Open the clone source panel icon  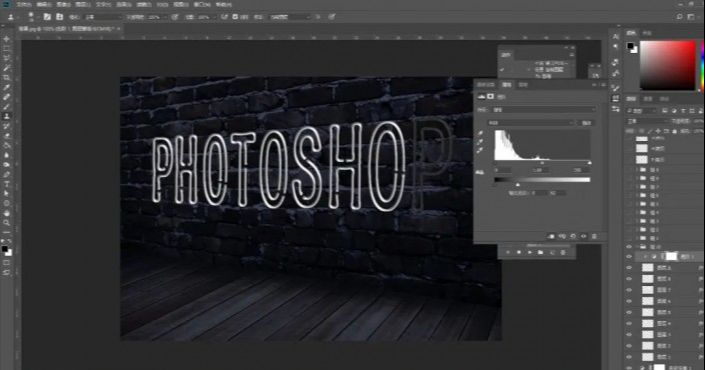(59, 17)
